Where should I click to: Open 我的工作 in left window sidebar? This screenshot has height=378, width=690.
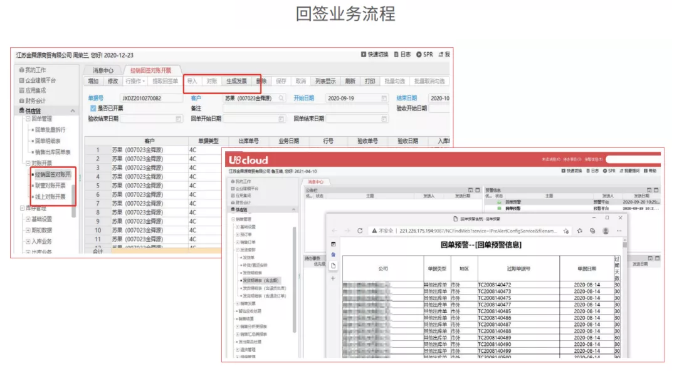pos(35,70)
